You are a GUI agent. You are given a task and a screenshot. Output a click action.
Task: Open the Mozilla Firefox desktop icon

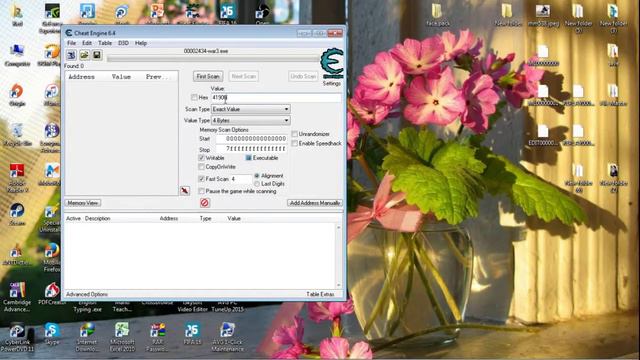point(52,257)
